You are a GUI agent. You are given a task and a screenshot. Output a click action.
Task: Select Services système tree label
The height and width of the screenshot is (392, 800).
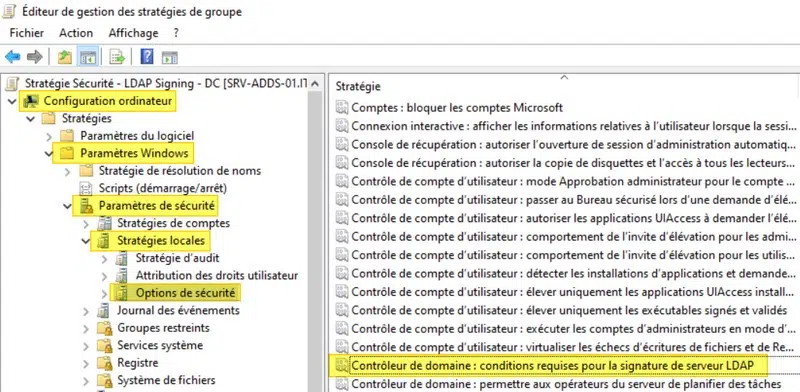160,345
